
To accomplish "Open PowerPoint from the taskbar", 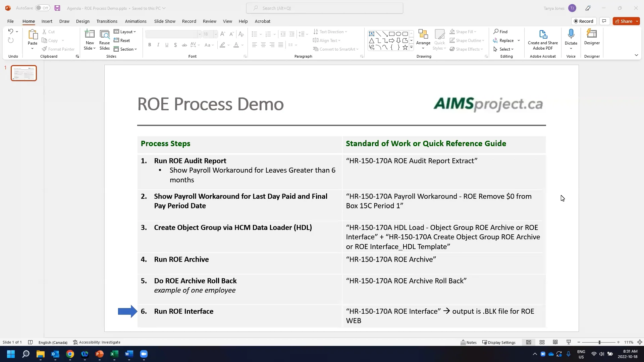I will [100, 354].
